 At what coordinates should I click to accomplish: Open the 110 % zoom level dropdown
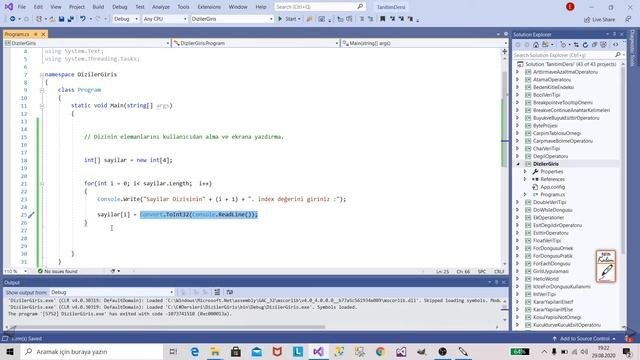tap(16, 271)
